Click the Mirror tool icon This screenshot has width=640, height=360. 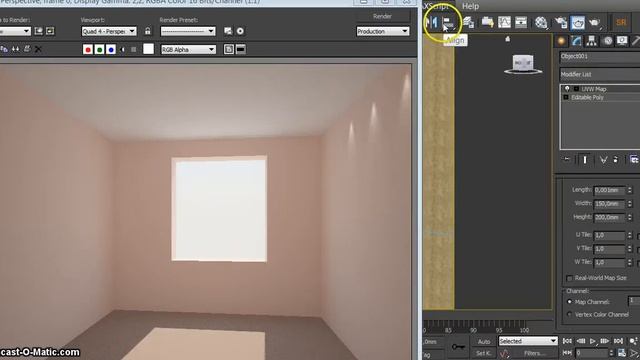click(431, 22)
